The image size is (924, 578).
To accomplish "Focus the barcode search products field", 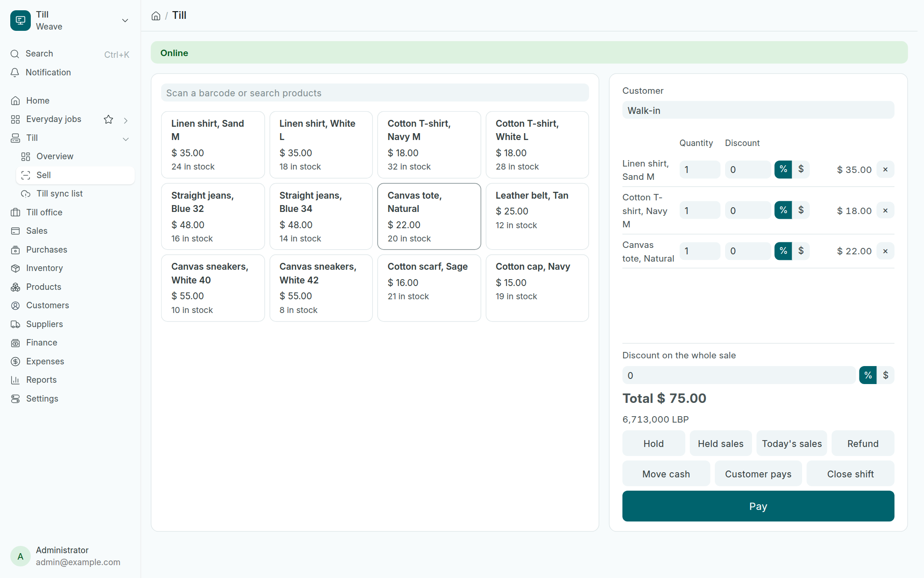I will point(375,93).
